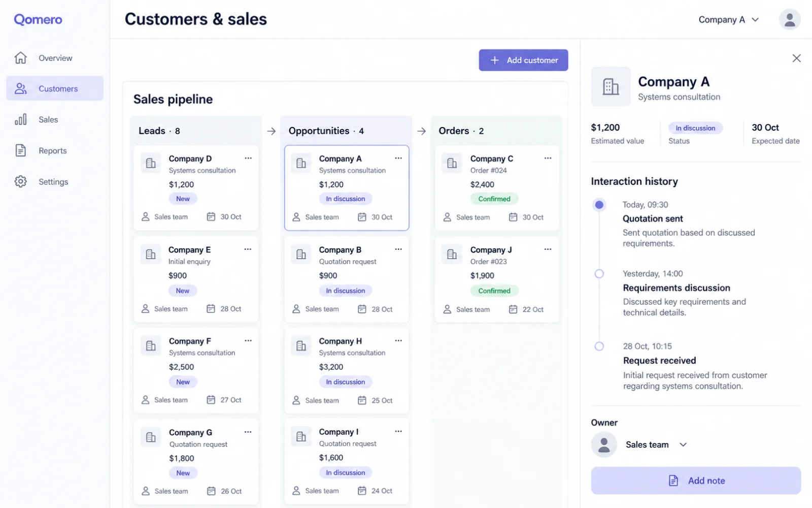Open the user profile avatar
Image resolution: width=812 pixels, height=508 pixels.
pyautogui.click(x=790, y=19)
